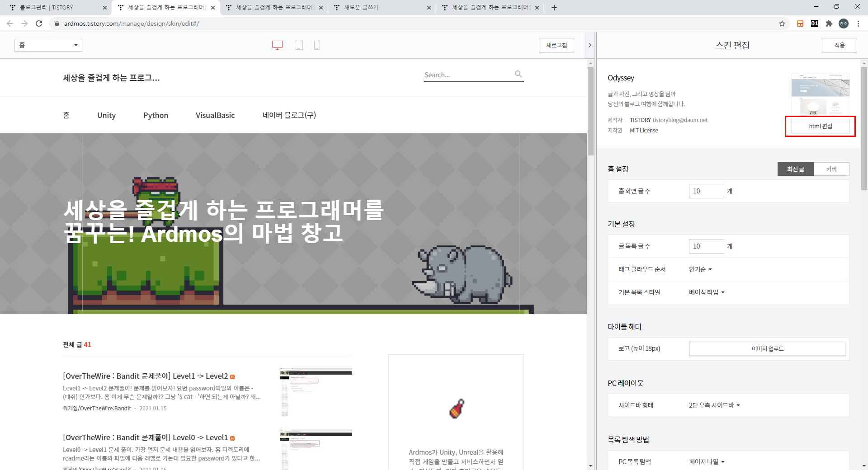
Task: Select 최신글 home setting toggle
Action: (x=796, y=169)
